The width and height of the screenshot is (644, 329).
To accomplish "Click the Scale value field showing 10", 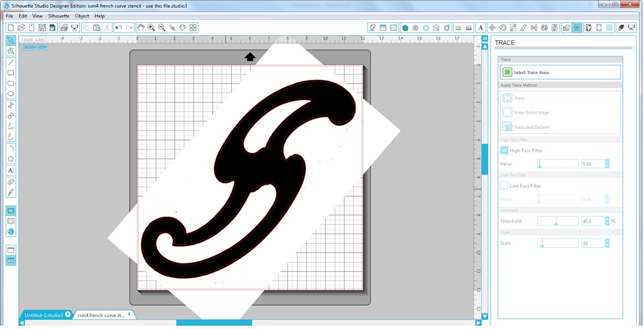I will 593,243.
